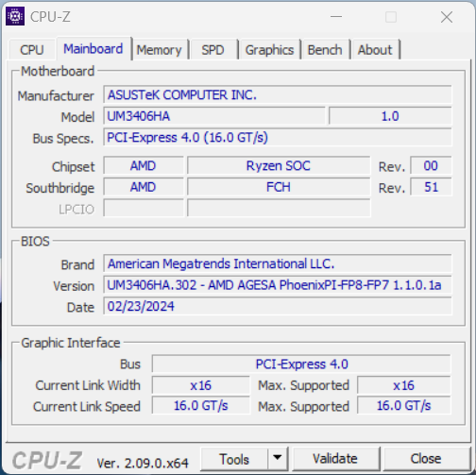Select the Mainboard tab
The width and height of the screenshot is (476, 475).
[93, 49]
